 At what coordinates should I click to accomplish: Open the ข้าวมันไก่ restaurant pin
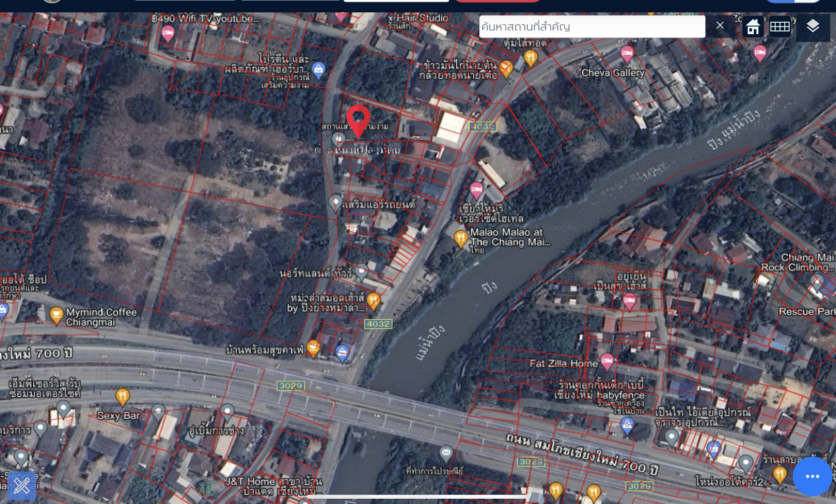[x=506, y=68]
